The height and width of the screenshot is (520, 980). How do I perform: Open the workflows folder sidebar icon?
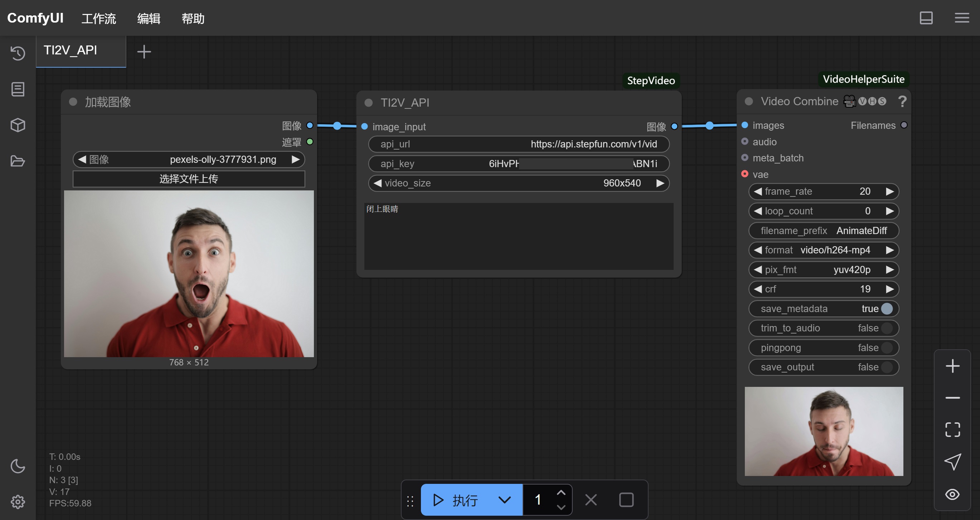coord(18,161)
